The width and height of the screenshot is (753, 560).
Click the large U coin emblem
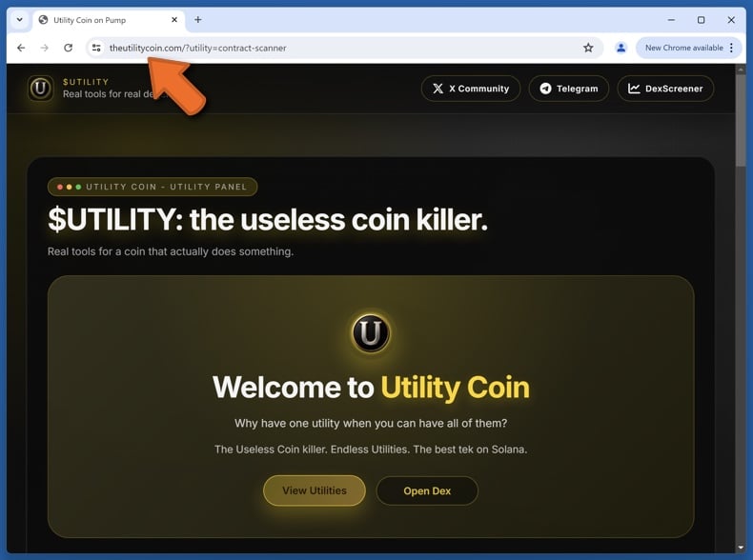pos(371,332)
